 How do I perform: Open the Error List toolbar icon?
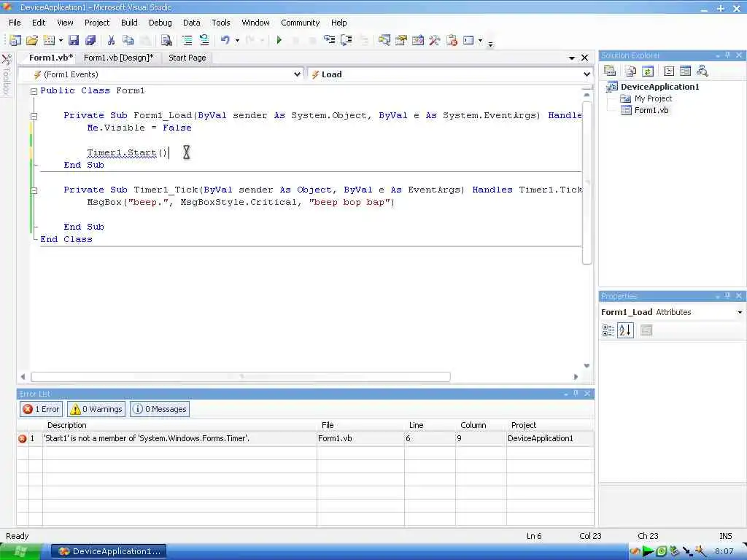(452, 41)
